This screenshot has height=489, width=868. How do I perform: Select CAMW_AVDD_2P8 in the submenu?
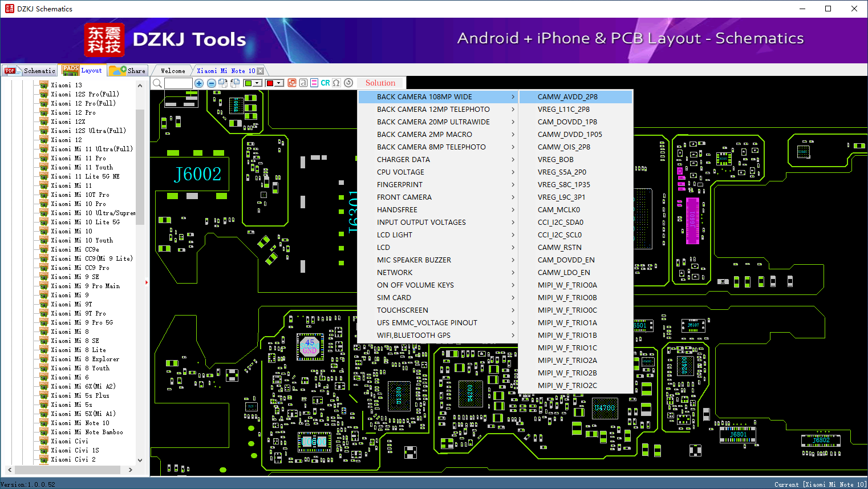point(576,97)
